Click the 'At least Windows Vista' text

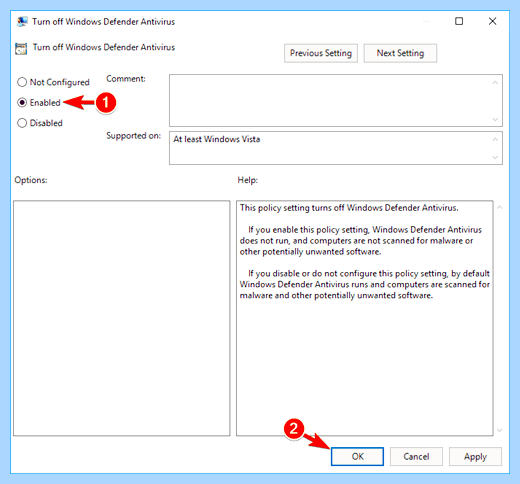(217, 139)
